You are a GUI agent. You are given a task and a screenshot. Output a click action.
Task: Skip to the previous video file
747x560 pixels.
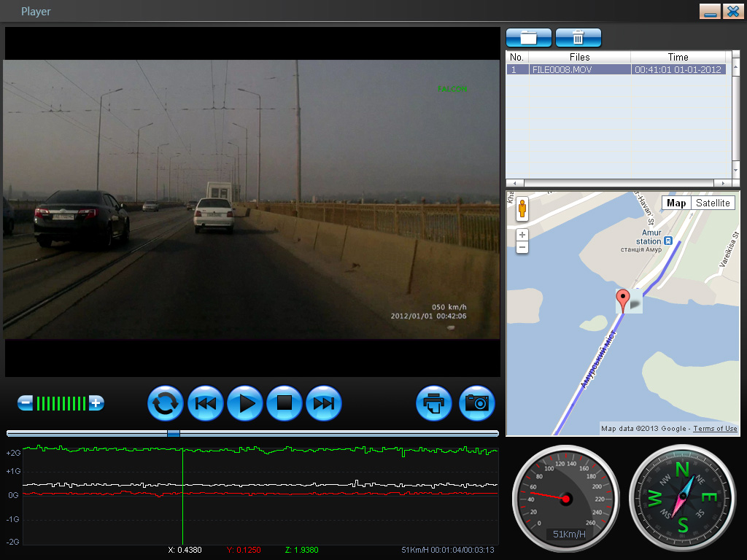pyautogui.click(x=206, y=403)
